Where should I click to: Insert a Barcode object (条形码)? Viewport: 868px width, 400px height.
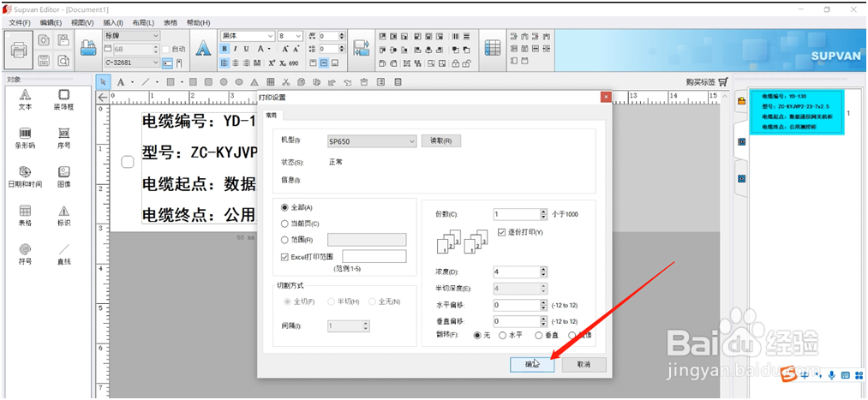tap(26, 138)
